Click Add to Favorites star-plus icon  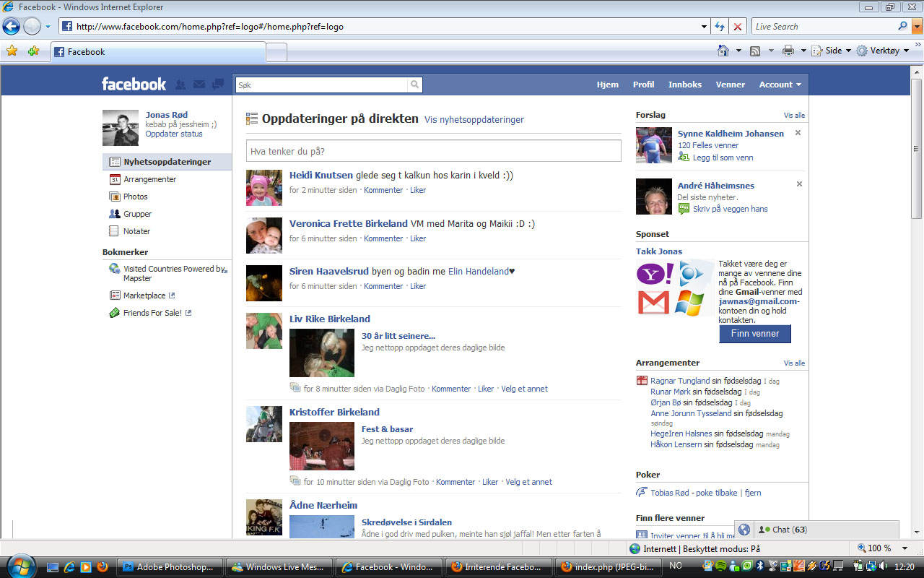point(33,51)
